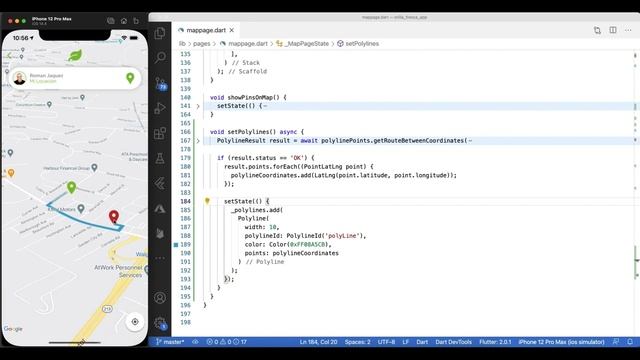Click the Home button in Simulator toolbar

(x=124, y=20)
